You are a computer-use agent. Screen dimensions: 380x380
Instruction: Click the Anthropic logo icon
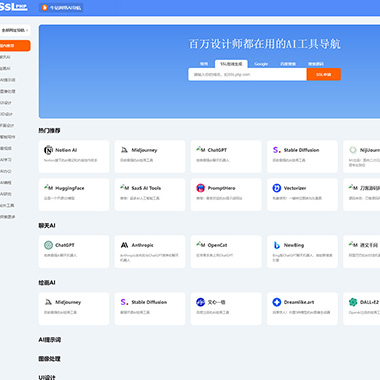tap(124, 245)
